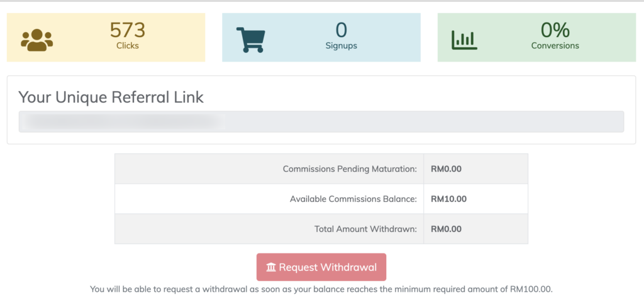644x300 pixels.
Task: Click the Your Unique Referral Link heading
Action: pyautogui.click(x=111, y=97)
